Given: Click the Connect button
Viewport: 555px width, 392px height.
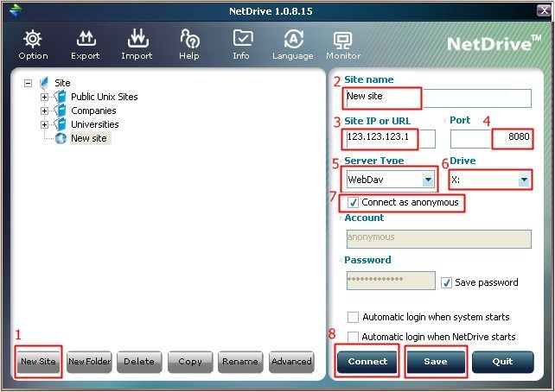Looking at the screenshot, I should point(367,362).
